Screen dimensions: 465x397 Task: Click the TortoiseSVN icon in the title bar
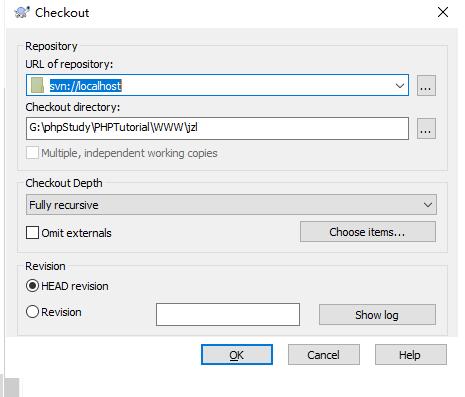click(22, 12)
